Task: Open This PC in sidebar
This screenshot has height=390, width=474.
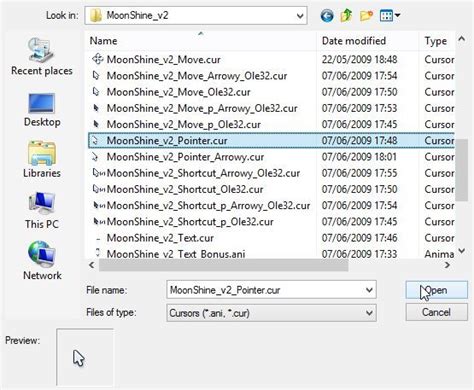Action: point(42,210)
